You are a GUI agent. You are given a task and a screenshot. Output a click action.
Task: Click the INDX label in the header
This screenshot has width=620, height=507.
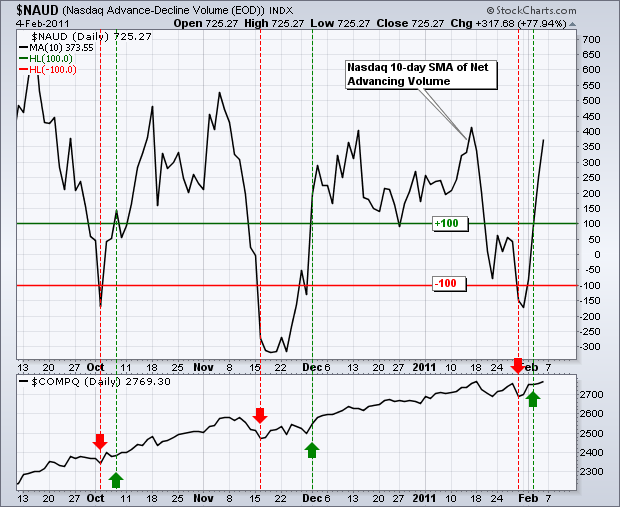(281, 11)
